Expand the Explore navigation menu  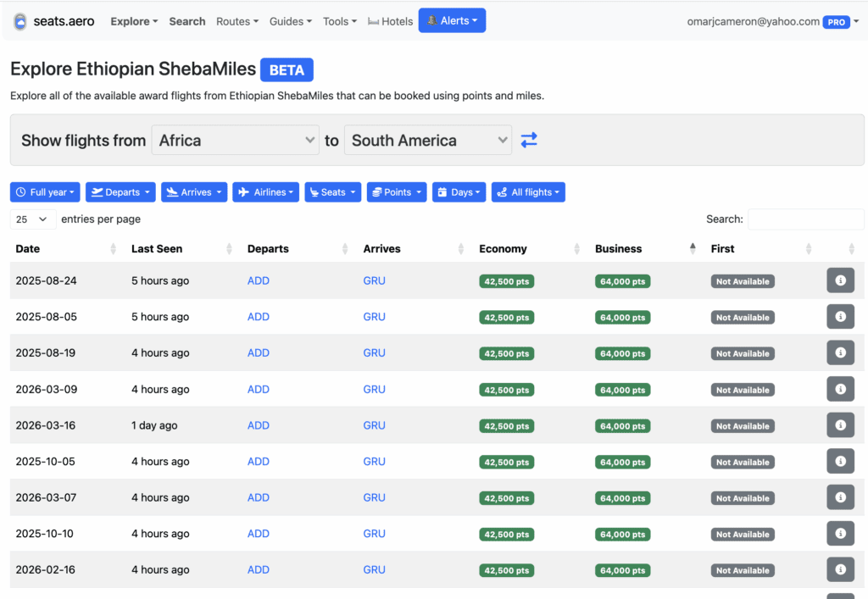pyautogui.click(x=134, y=21)
